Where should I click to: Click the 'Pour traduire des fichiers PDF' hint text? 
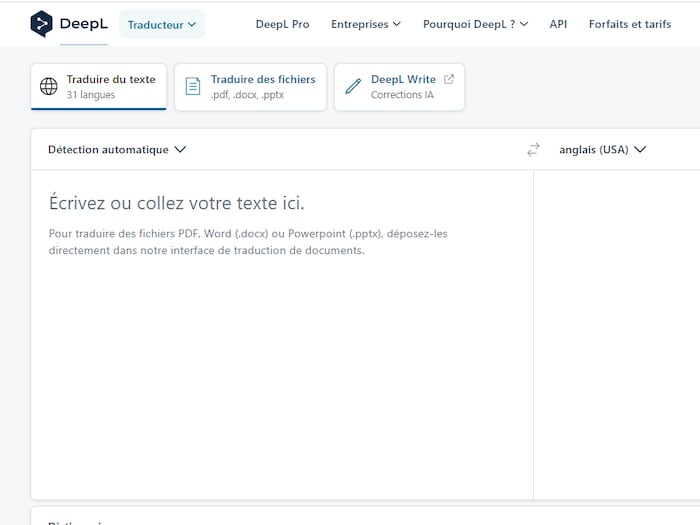tap(248, 242)
